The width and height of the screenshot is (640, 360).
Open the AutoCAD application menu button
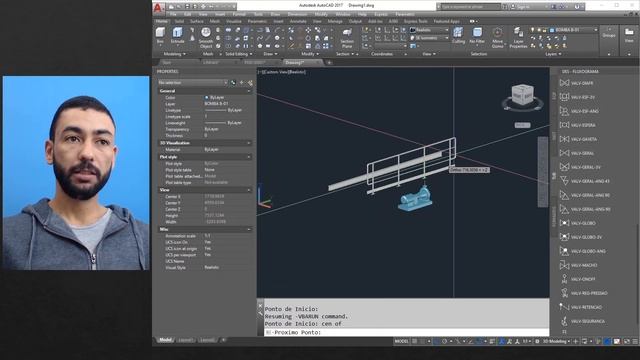pyautogui.click(x=158, y=7)
